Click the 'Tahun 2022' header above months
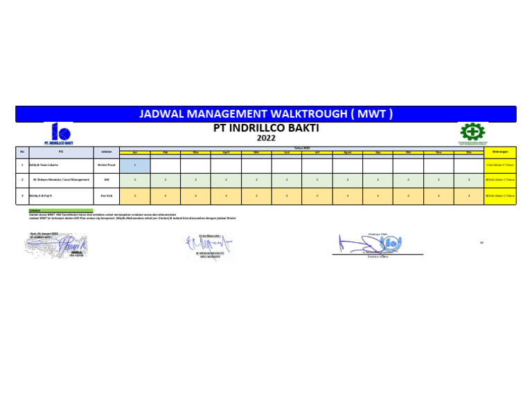Screen dimensions: 532x411 (x=301, y=148)
